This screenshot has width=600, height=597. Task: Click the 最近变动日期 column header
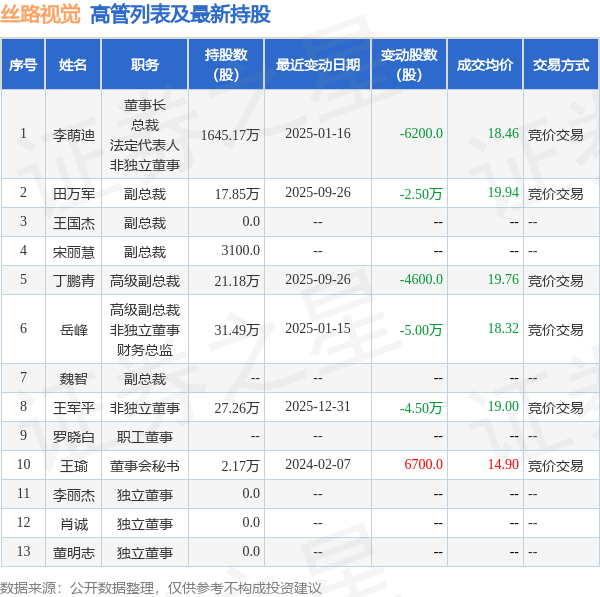(x=318, y=65)
